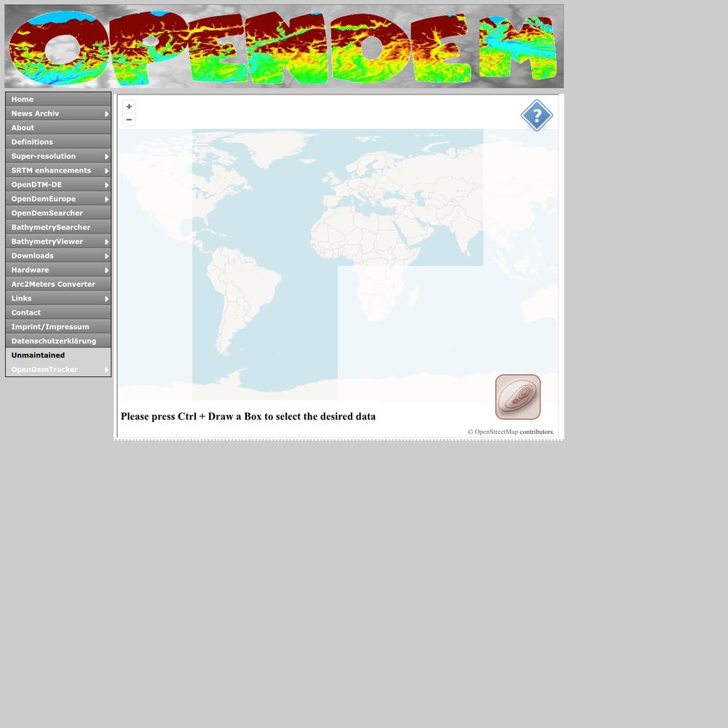The width and height of the screenshot is (728, 728).
Task: Open OpenDemEurope menu entry
Action: pos(58,199)
